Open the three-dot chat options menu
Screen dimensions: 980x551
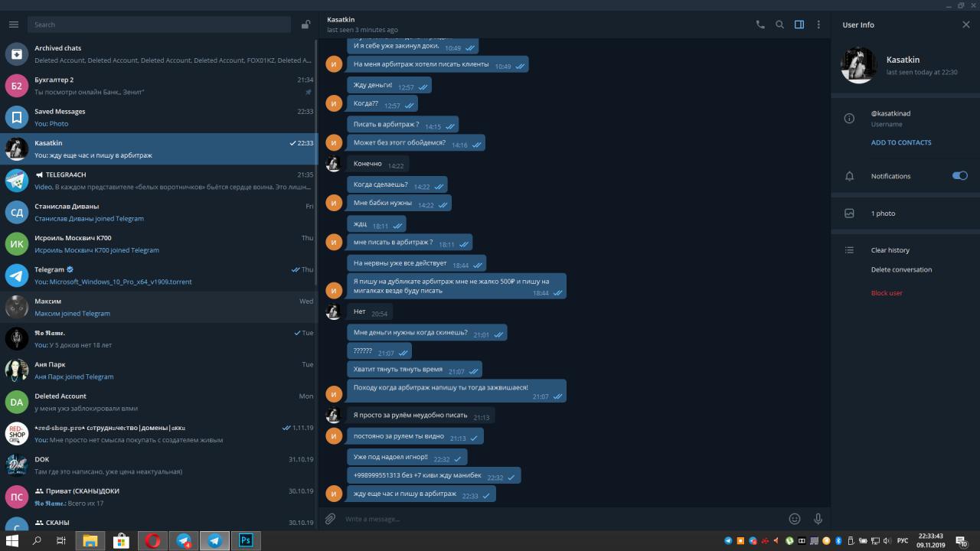(x=818, y=24)
